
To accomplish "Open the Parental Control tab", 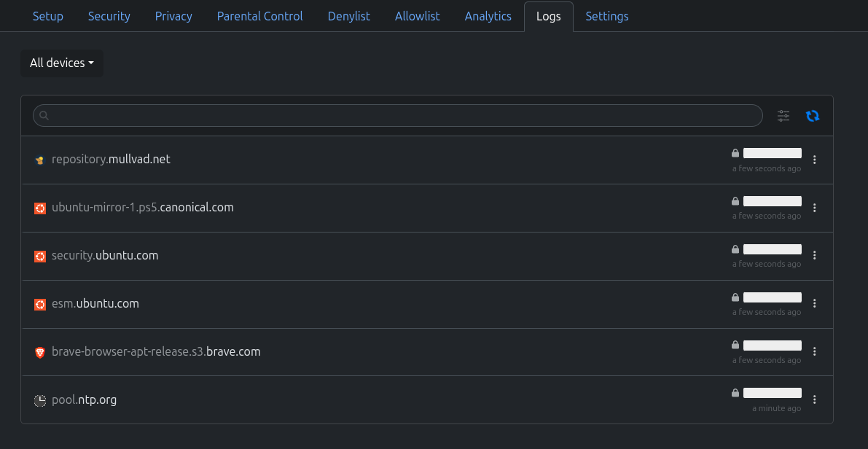I will [259, 16].
